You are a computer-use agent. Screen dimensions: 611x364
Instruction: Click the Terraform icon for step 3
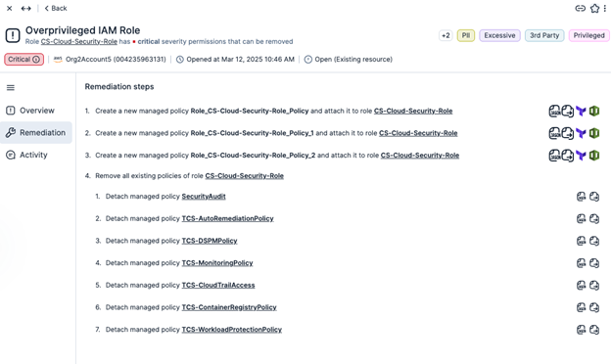click(x=581, y=156)
